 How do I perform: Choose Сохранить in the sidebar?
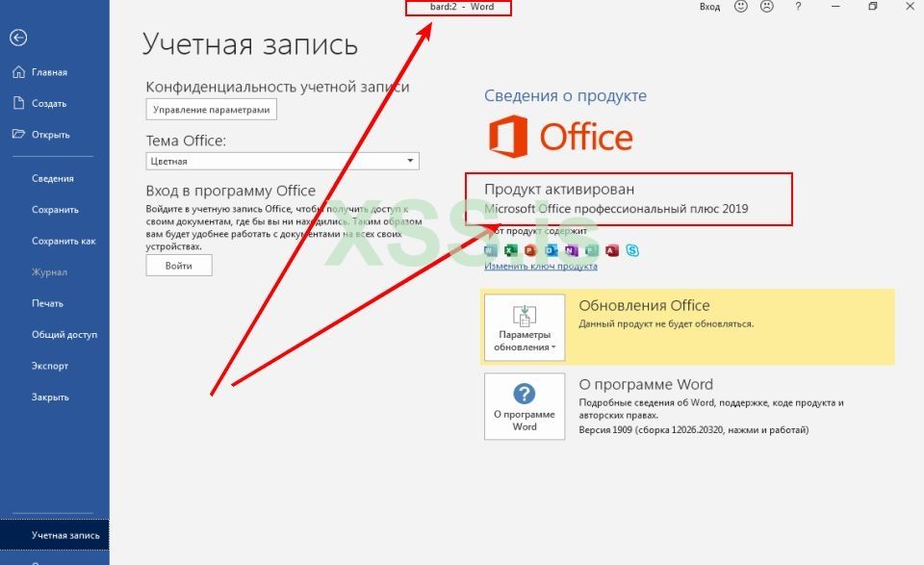(55, 210)
